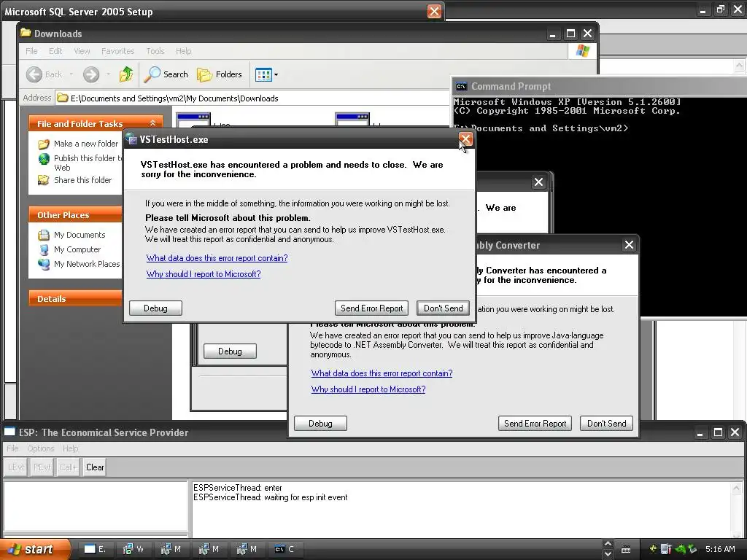Click Don't Send in the VSTestHost.exe dialog
Viewport: 747px width, 560px height.
[443, 308]
